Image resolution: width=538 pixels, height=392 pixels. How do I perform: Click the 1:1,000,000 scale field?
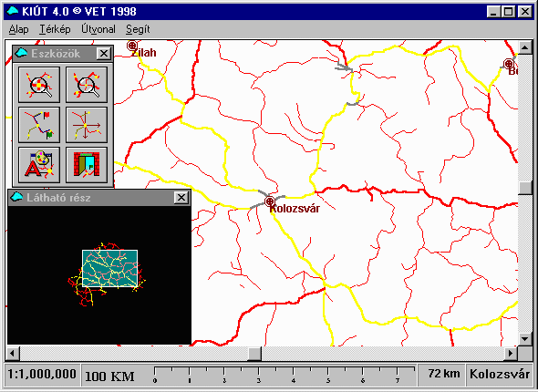42,374
